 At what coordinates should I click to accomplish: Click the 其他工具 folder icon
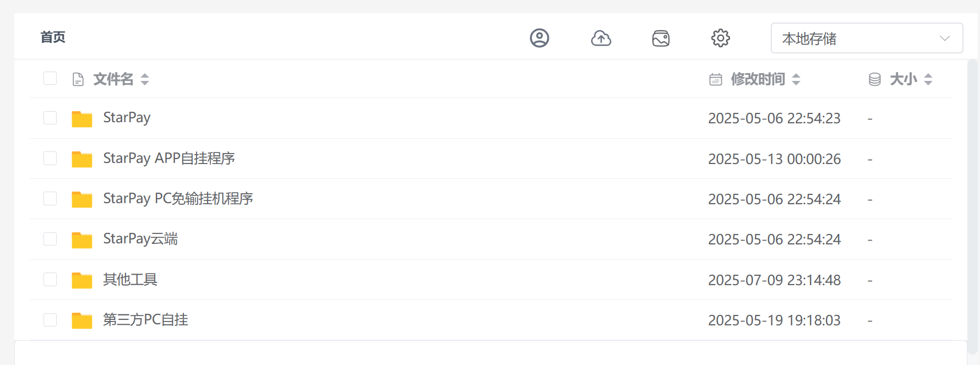coord(82,280)
